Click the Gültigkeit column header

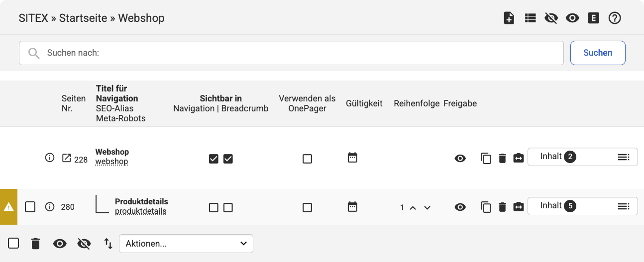point(364,103)
